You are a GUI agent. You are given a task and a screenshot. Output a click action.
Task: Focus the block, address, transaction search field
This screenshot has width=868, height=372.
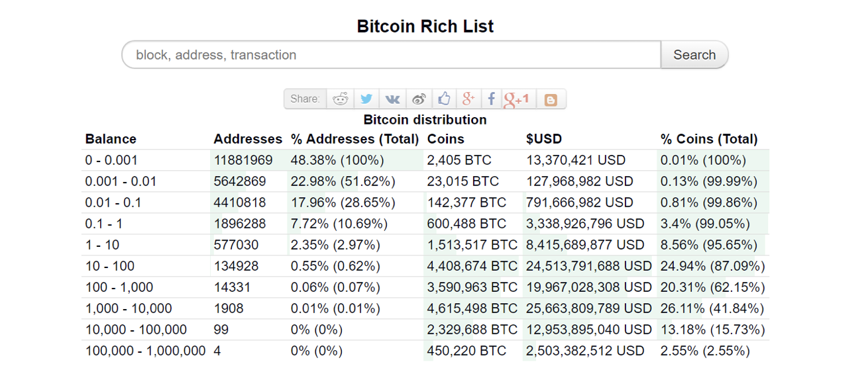click(391, 55)
